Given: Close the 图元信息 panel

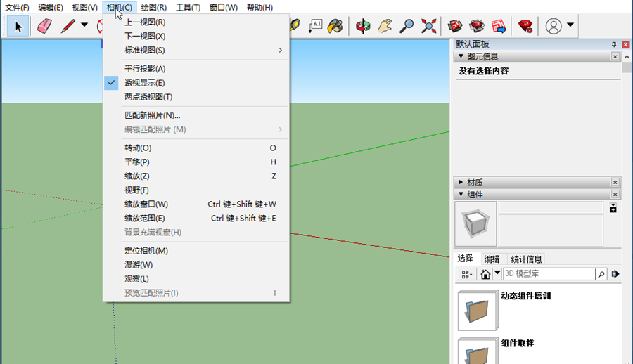Looking at the screenshot, I should coord(615,56).
